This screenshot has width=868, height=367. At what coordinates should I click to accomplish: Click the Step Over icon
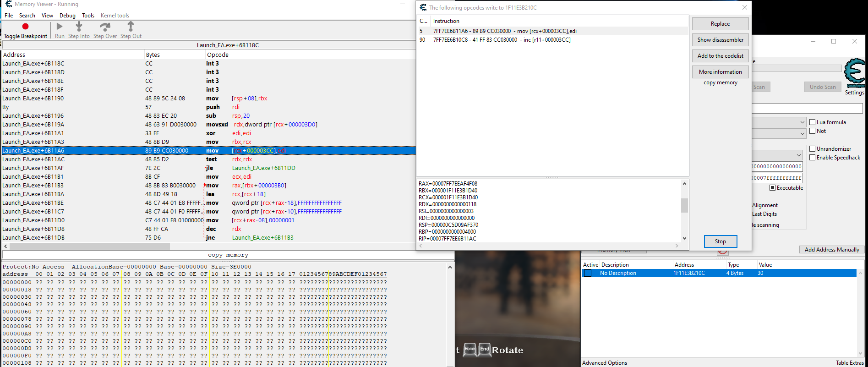coord(105,27)
